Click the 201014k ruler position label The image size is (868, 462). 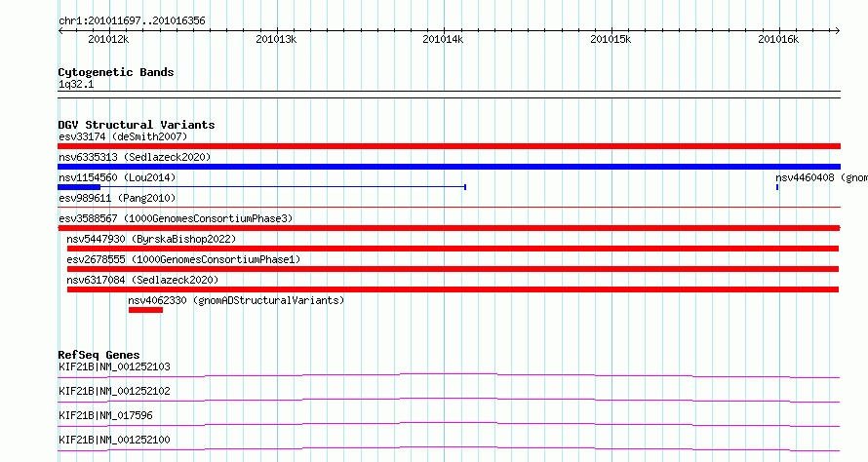pyautogui.click(x=443, y=39)
